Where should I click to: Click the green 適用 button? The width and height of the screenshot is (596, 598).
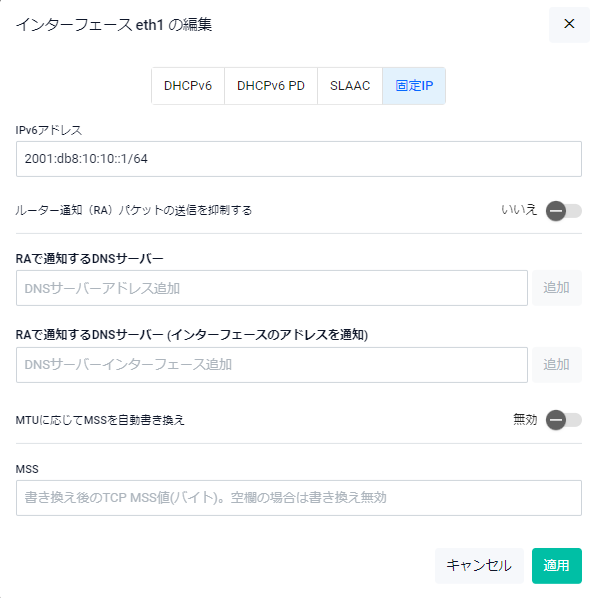point(557,566)
